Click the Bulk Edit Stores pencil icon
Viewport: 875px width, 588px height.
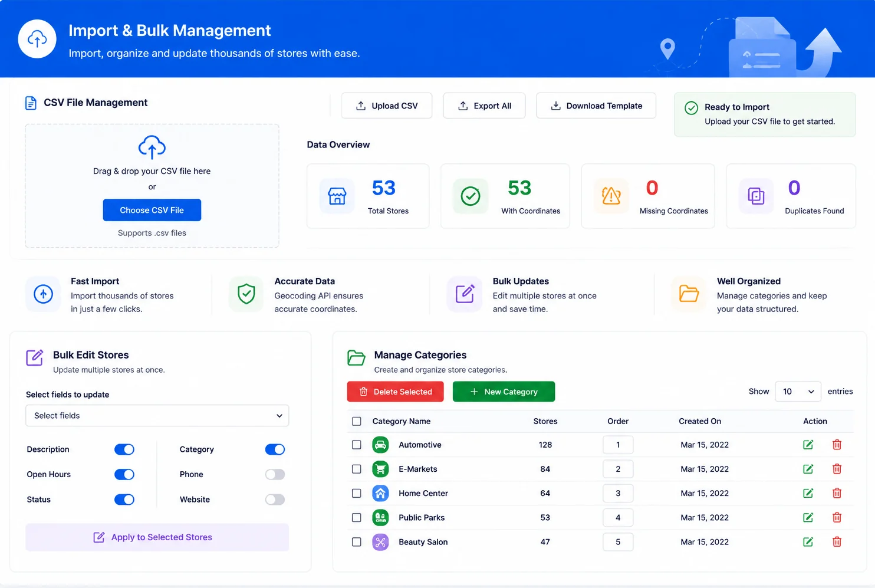[34, 358]
